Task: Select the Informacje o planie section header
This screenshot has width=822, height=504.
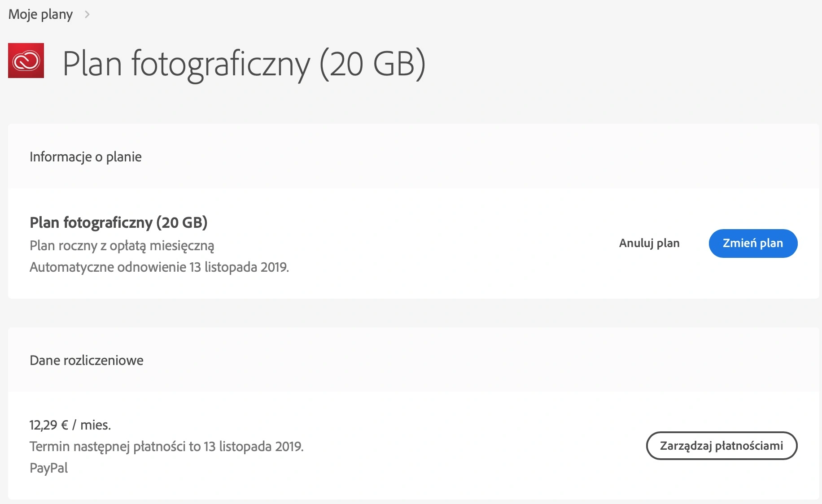Action: tap(86, 157)
